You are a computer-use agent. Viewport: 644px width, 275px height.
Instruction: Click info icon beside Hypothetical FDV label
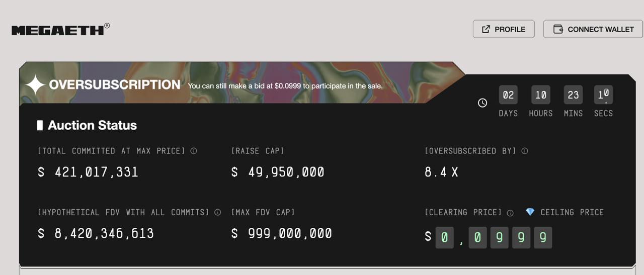[x=217, y=212]
